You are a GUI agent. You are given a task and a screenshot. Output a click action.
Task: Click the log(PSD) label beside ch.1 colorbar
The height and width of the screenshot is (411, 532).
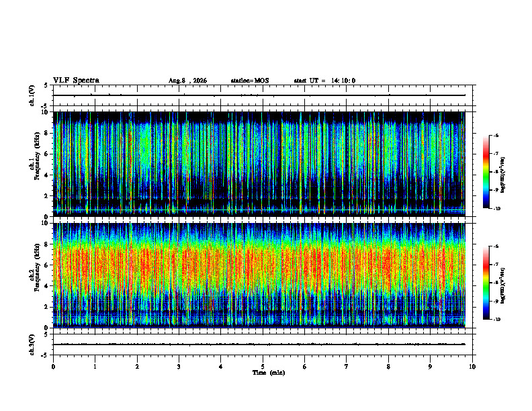pos(503,175)
